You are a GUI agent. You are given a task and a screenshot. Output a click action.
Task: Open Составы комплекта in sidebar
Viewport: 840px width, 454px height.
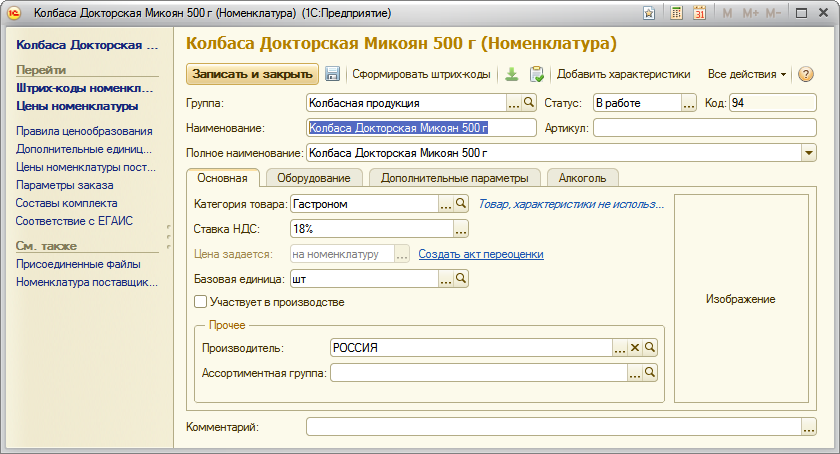click(66, 203)
